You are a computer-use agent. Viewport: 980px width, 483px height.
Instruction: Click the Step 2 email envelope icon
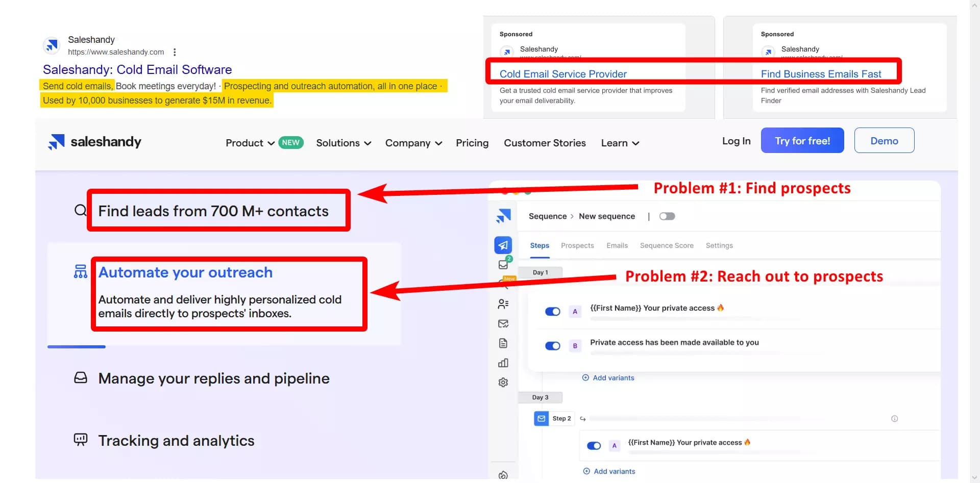click(x=541, y=419)
